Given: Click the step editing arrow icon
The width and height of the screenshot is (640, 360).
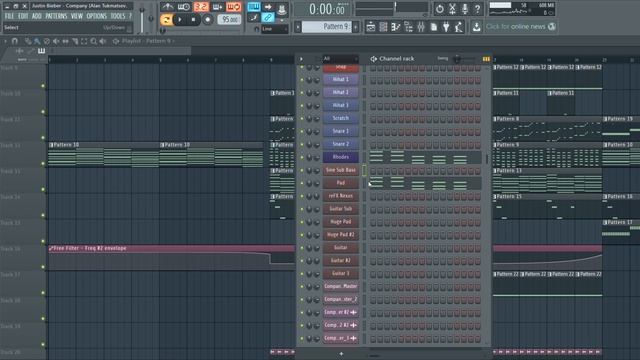Looking at the screenshot, I should [x=268, y=7].
